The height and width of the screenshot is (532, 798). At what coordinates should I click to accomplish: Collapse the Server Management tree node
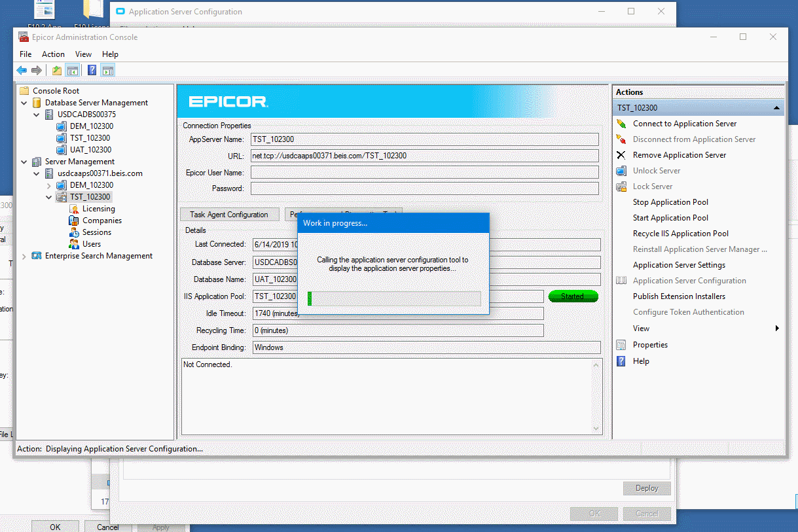click(x=24, y=162)
